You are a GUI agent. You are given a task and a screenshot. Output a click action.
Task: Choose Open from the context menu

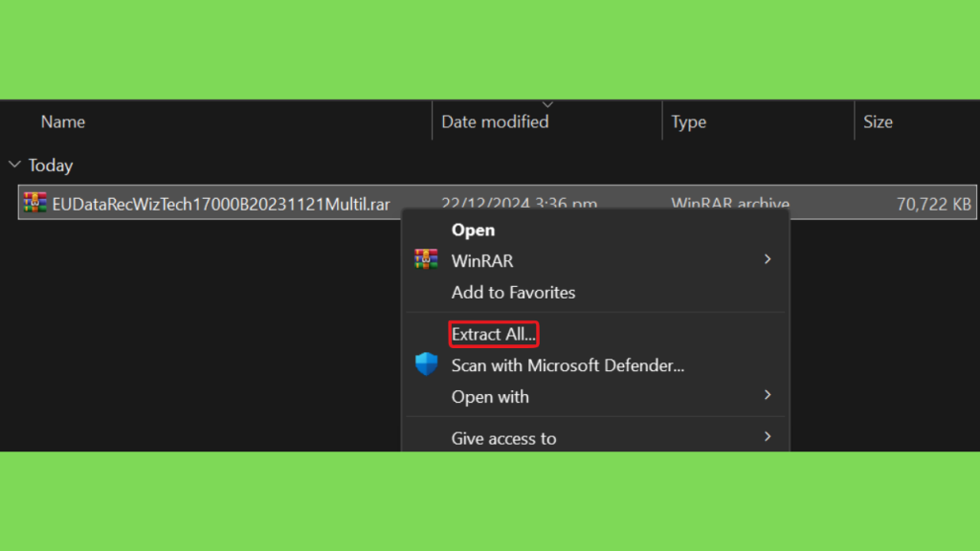click(473, 230)
